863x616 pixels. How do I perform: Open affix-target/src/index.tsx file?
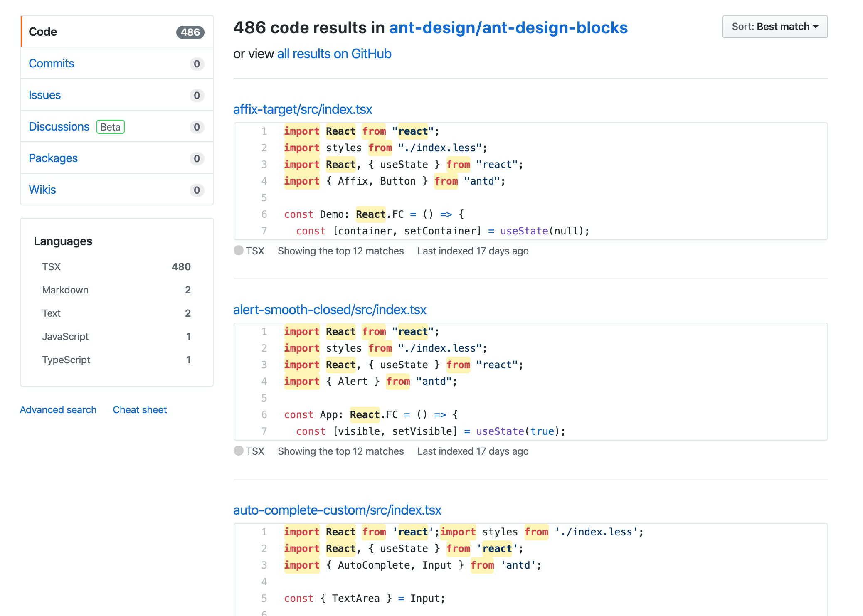point(303,109)
